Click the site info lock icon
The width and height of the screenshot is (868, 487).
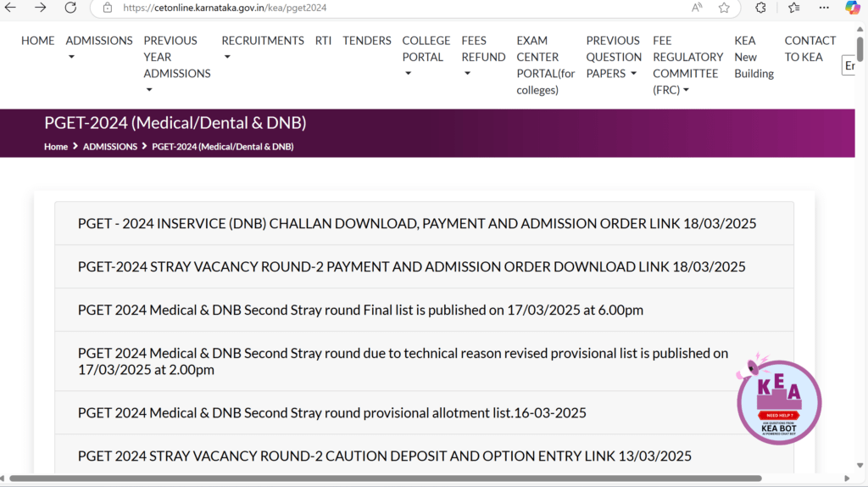point(108,8)
